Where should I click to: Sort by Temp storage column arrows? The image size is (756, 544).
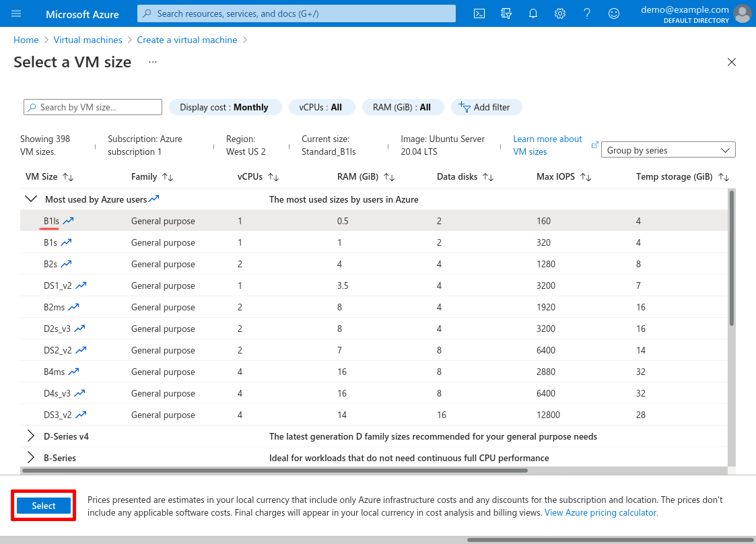(x=723, y=177)
